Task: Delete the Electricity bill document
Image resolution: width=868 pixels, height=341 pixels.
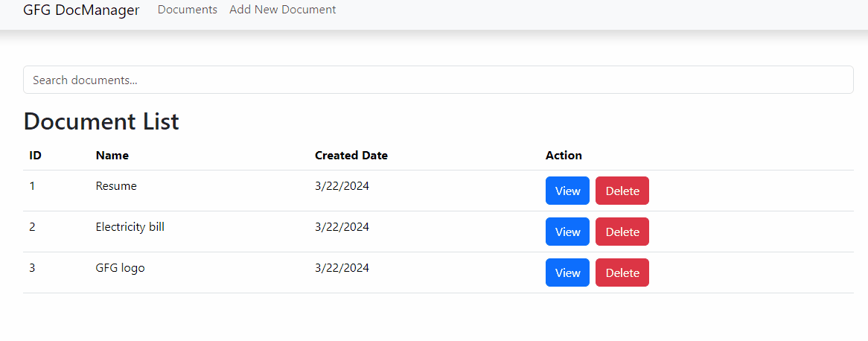Action: 622,232
